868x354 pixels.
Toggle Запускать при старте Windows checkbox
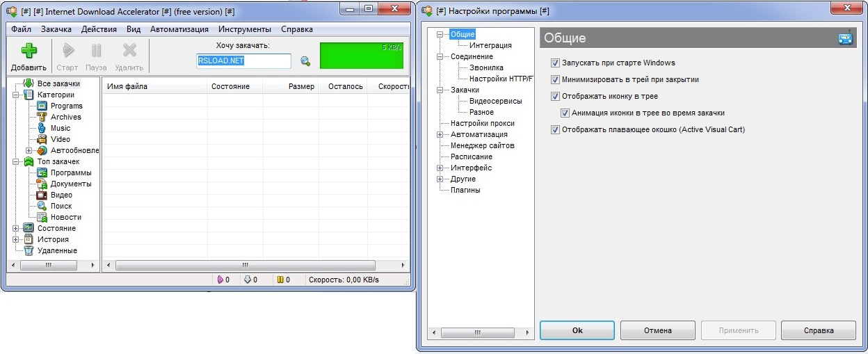pos(555,63)
